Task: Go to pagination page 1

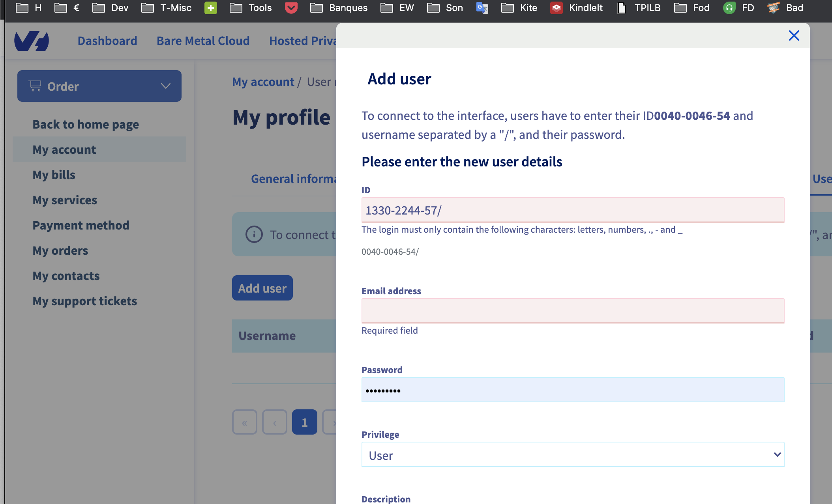Action: (304, 422)
